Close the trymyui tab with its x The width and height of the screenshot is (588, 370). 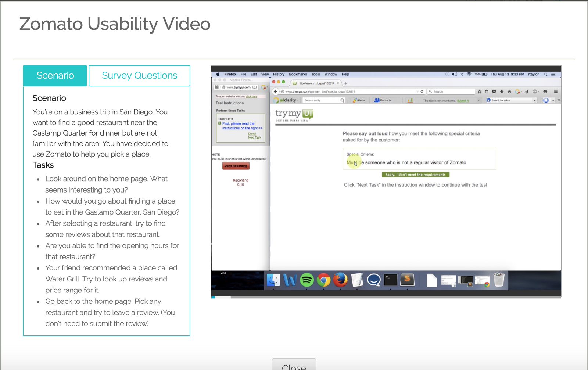point(338,83)
